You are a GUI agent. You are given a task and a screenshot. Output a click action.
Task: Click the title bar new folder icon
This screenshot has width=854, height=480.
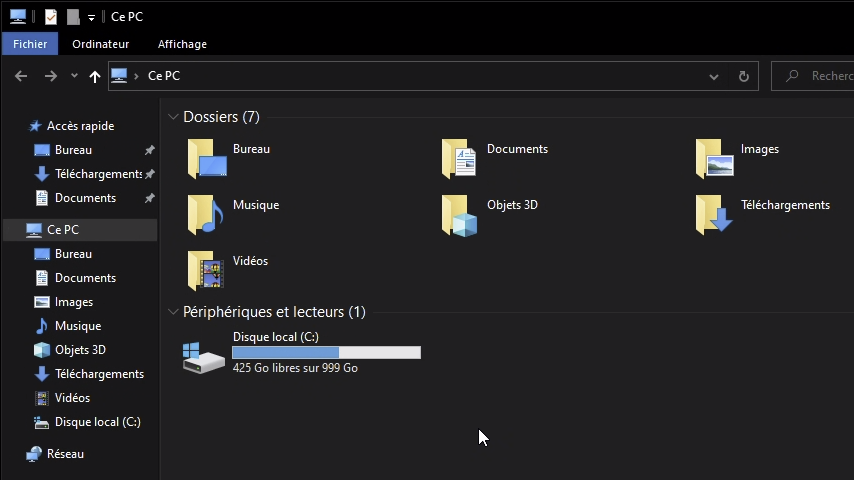click(x=73, y=17)
